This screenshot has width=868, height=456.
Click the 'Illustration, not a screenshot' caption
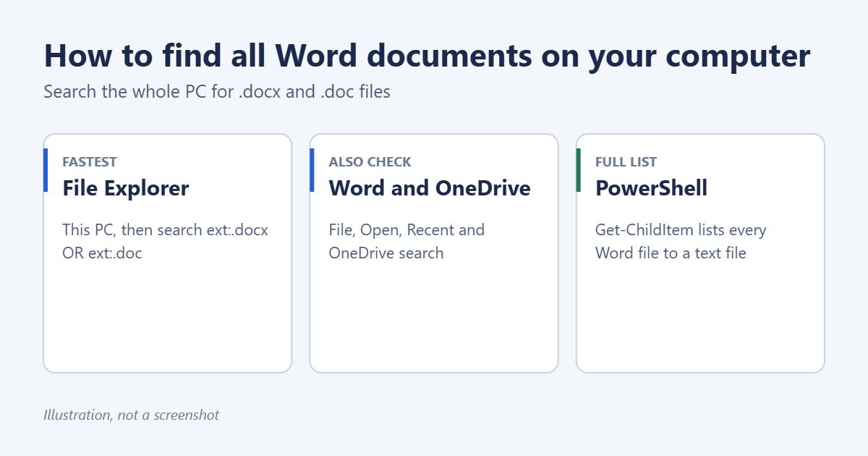pos(131,415)
